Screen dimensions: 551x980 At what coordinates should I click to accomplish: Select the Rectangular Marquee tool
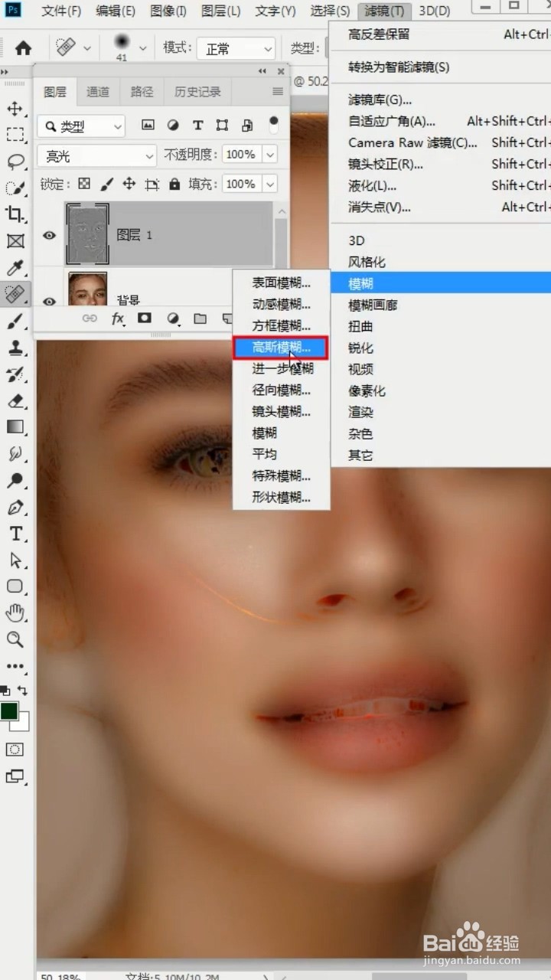[15, 135]
